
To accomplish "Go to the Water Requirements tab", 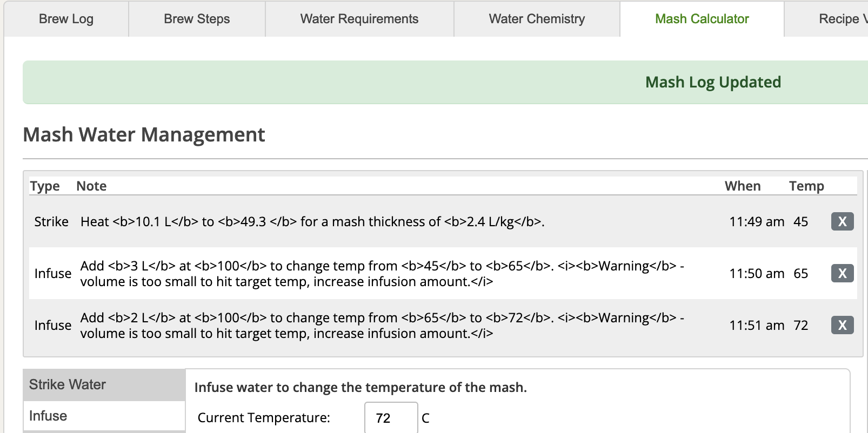I will 359,19.
